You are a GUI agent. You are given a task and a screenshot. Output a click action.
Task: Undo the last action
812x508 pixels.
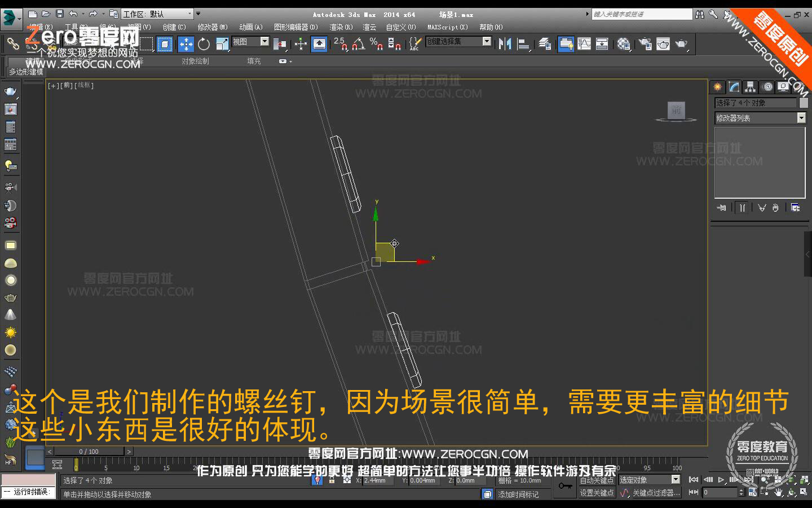point(73,14)
